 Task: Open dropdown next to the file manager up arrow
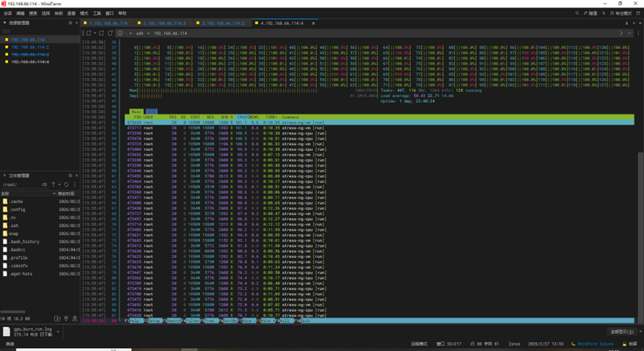pos(60,184)
